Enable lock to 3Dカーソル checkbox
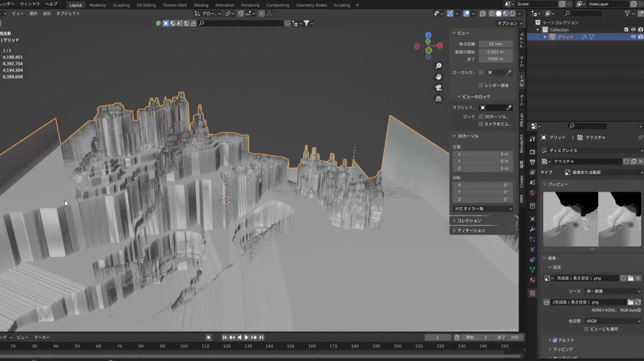The width and height of the screenshot is (644, 361). (x=481, y=117)
